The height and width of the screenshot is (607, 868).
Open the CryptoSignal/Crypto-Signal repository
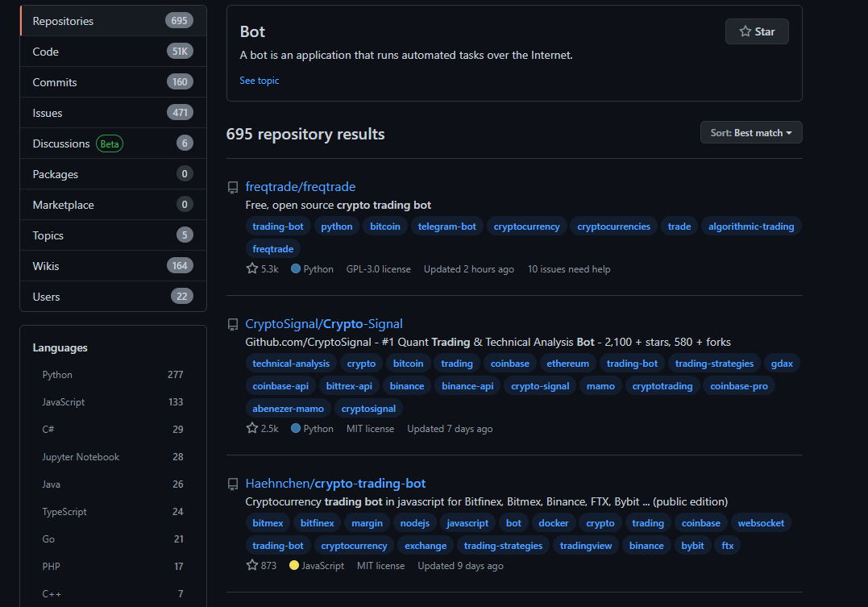point(324,324)
